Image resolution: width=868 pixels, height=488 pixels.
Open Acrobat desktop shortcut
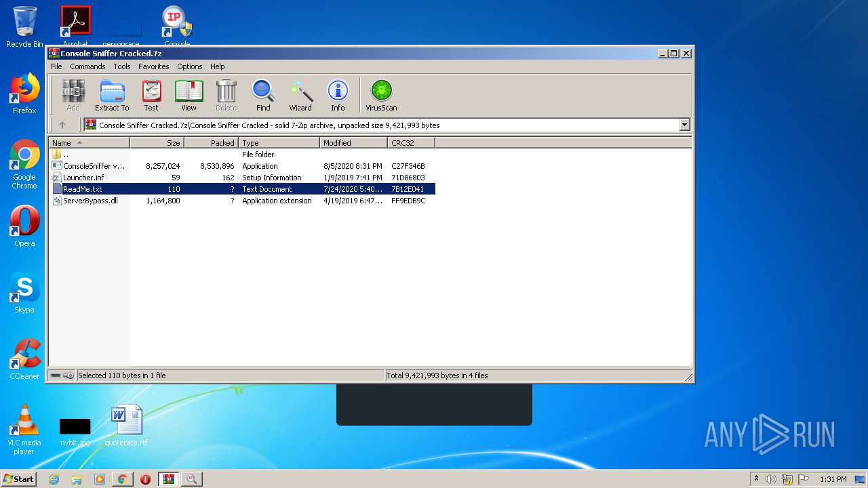tap(75, 27)
